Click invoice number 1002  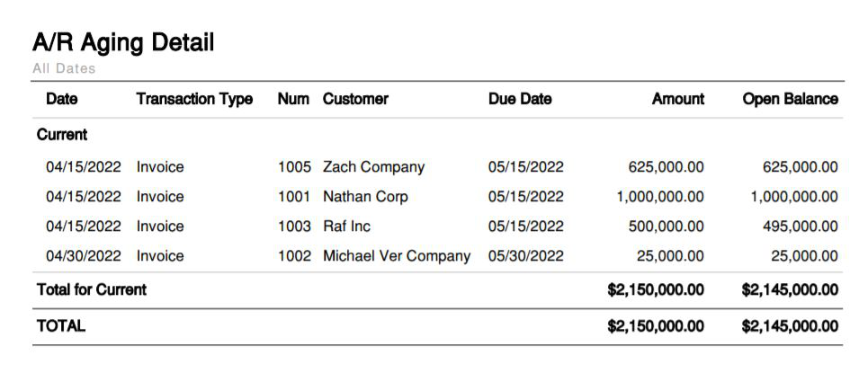tap(294, 256)
